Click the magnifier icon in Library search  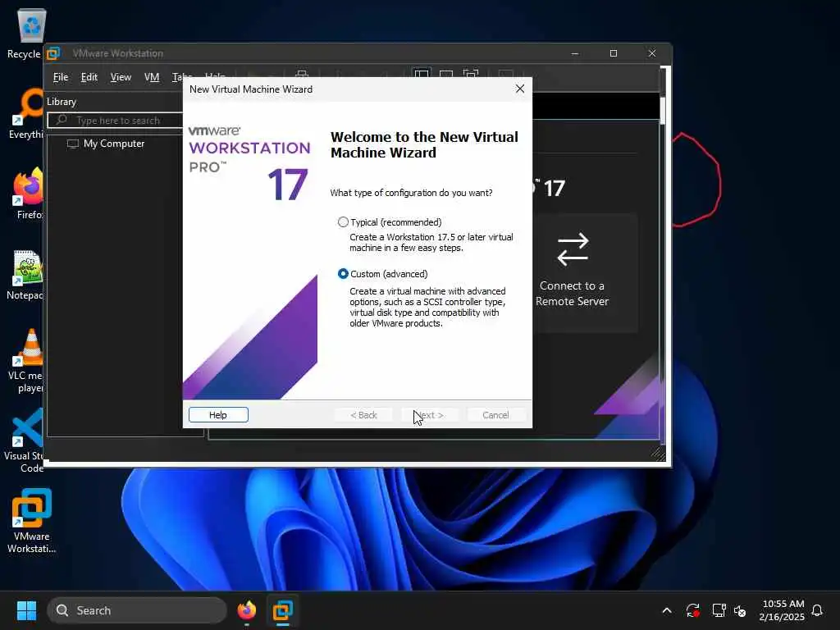click(62, 120)
